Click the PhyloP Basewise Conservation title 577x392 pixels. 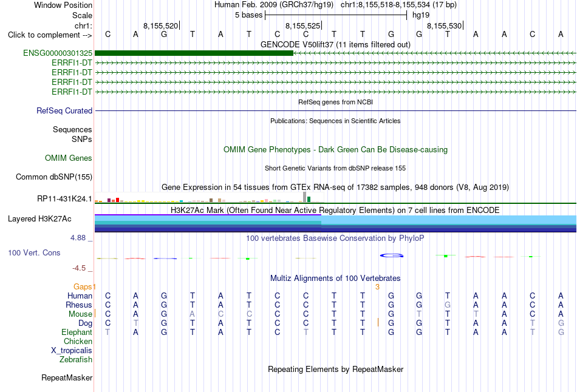pos(335,238)
